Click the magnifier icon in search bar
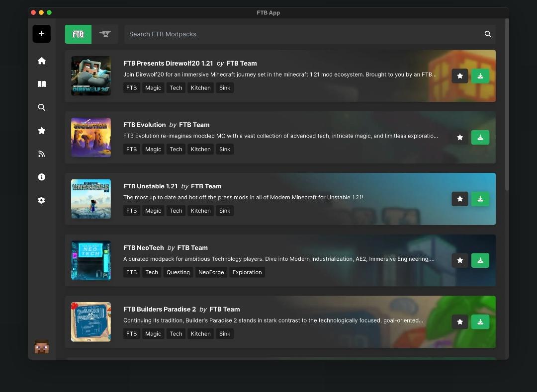 488,34
